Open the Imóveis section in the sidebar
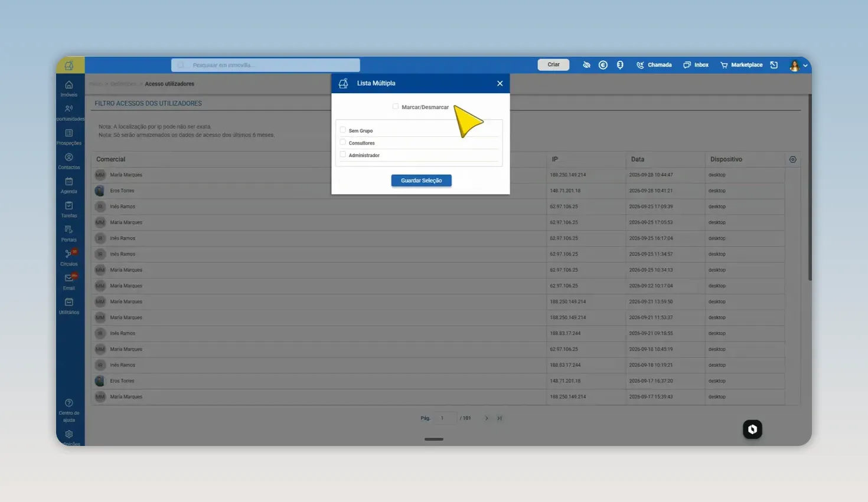Screen dimensions: 868x502 [69, 88]
